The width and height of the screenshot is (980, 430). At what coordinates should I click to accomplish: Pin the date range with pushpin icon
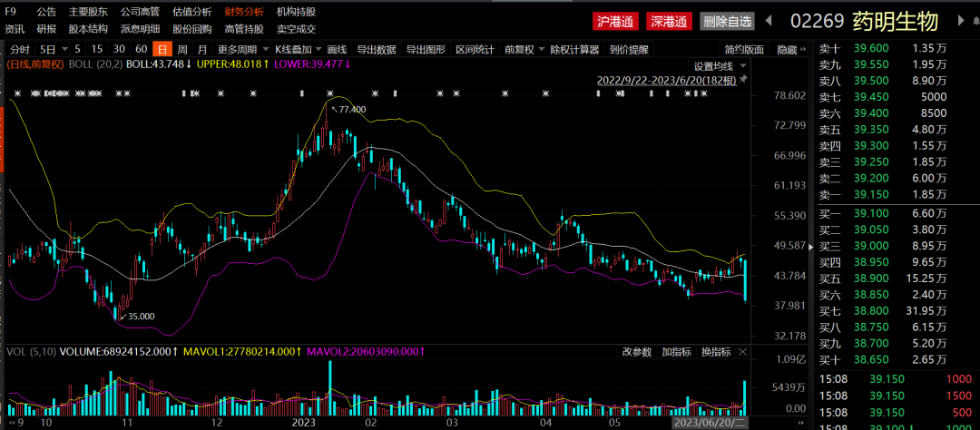pyautogui.click(x=743, y=80)
